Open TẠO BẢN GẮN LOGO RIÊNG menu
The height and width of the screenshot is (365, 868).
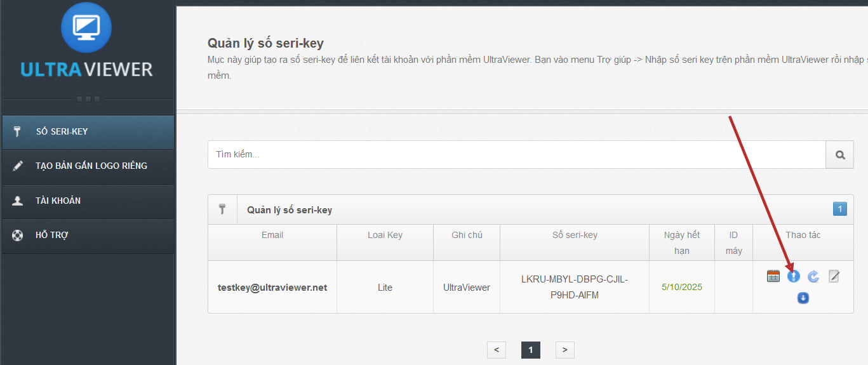pos(88,166)
